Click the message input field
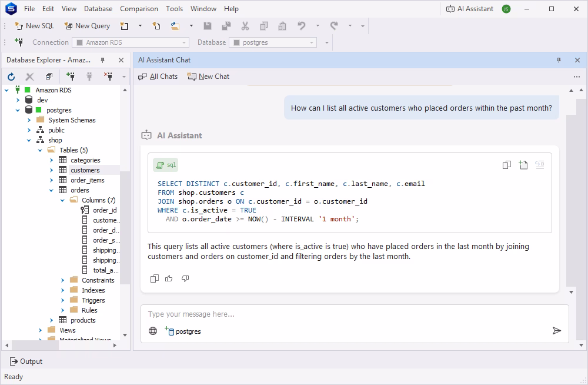 pyautogui.click(x=355, y=314)
